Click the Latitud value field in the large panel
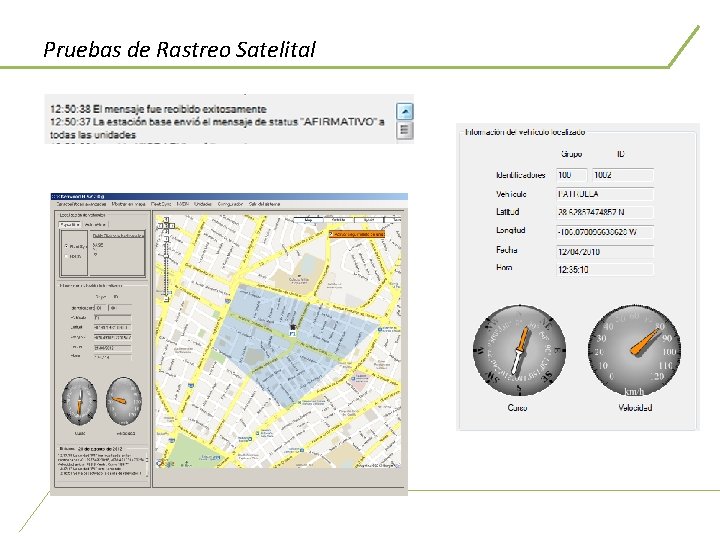Image resolution: width=720 pixels, height=540 pixels. click(x=605, y=212)
